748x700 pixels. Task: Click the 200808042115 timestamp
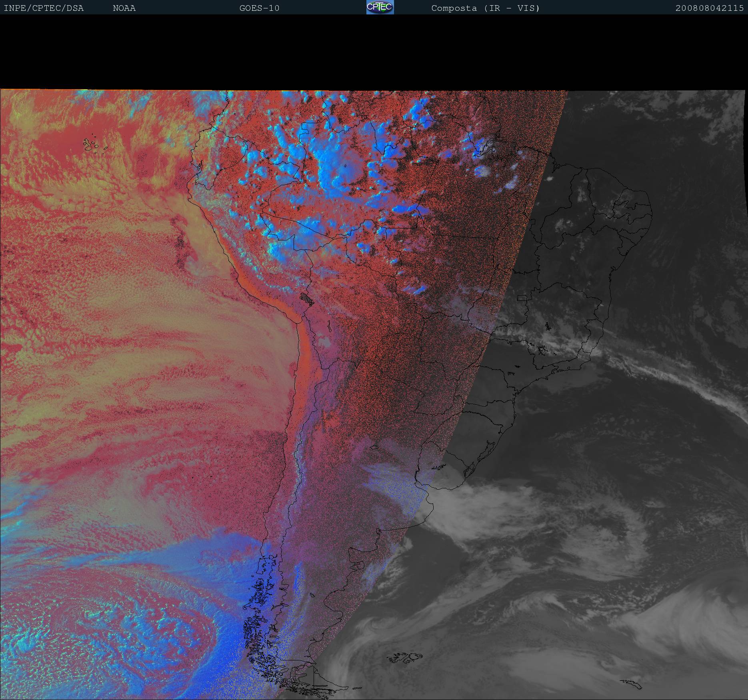(x=709, y=8)
